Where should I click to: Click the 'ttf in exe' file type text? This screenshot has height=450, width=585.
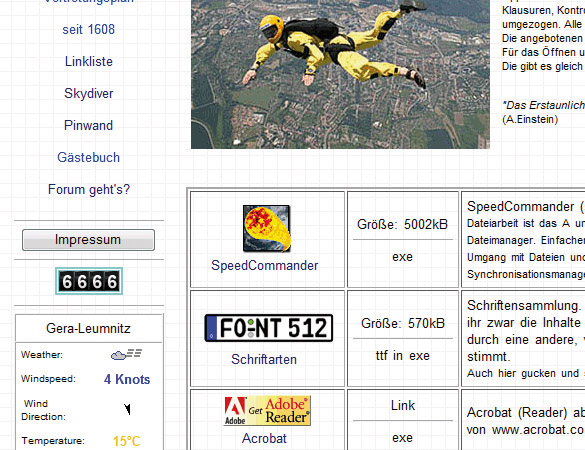coord(403,356)
